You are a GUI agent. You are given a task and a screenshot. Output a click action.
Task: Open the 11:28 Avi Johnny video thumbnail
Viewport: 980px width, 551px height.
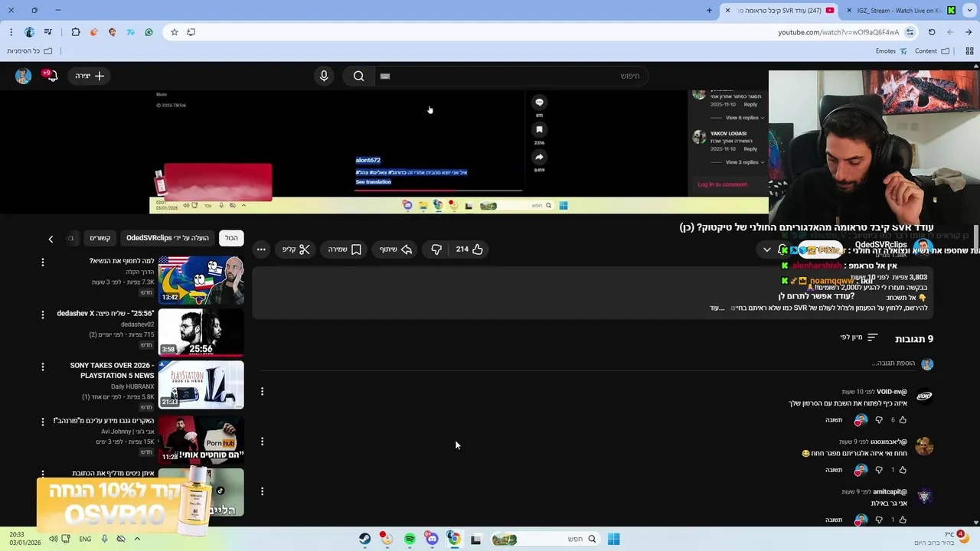(x=201, y=439)
